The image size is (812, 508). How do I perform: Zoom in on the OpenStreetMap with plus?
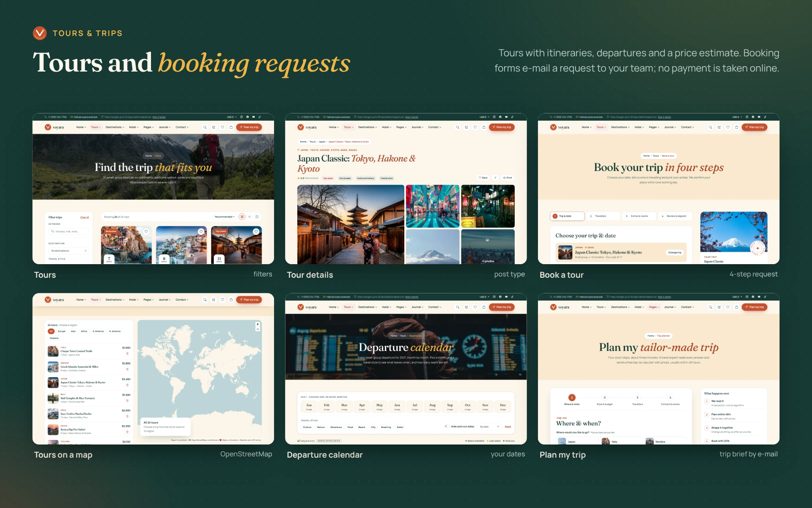[258, 324]
